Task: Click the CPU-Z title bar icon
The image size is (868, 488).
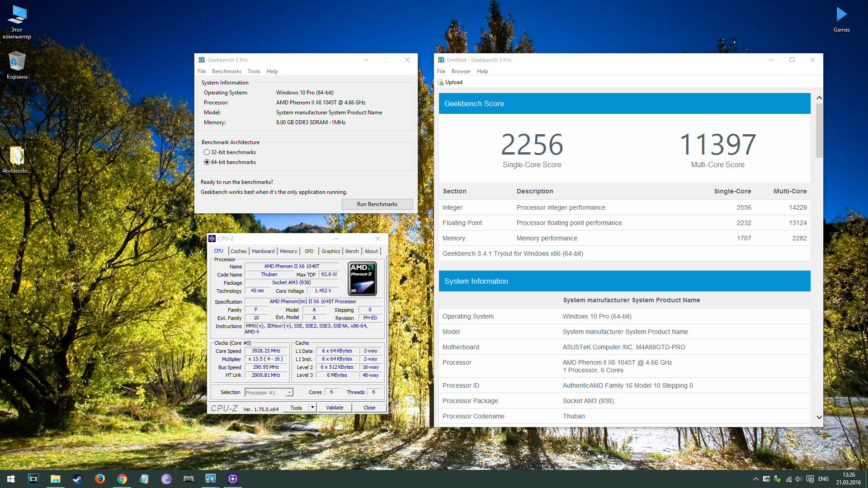Action: click(x=212, y=239)
